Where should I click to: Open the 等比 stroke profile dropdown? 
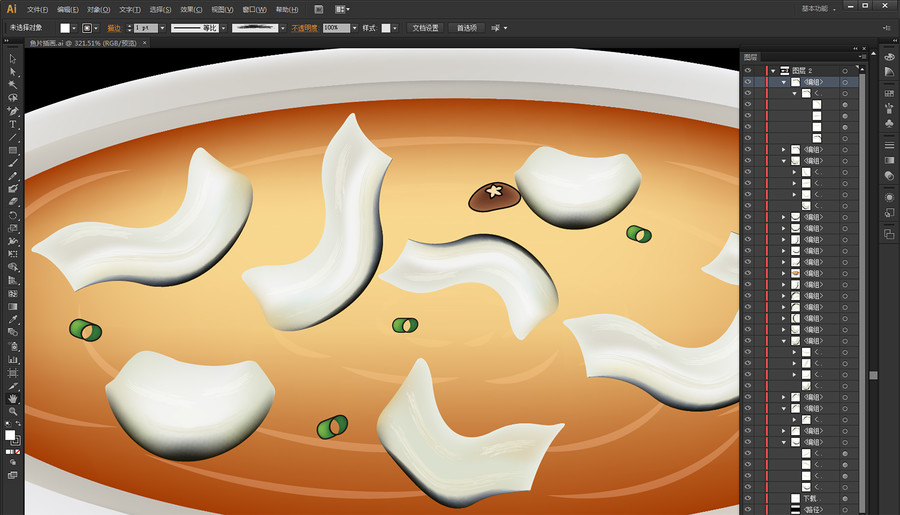(x=223, y=28)
